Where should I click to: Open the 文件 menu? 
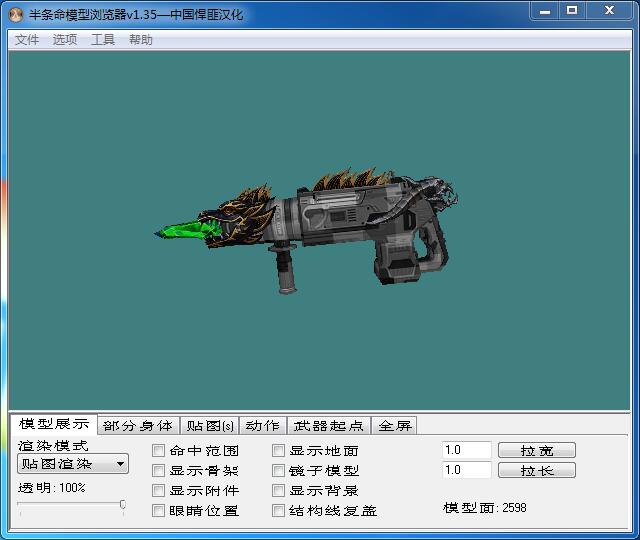[27, 40]
